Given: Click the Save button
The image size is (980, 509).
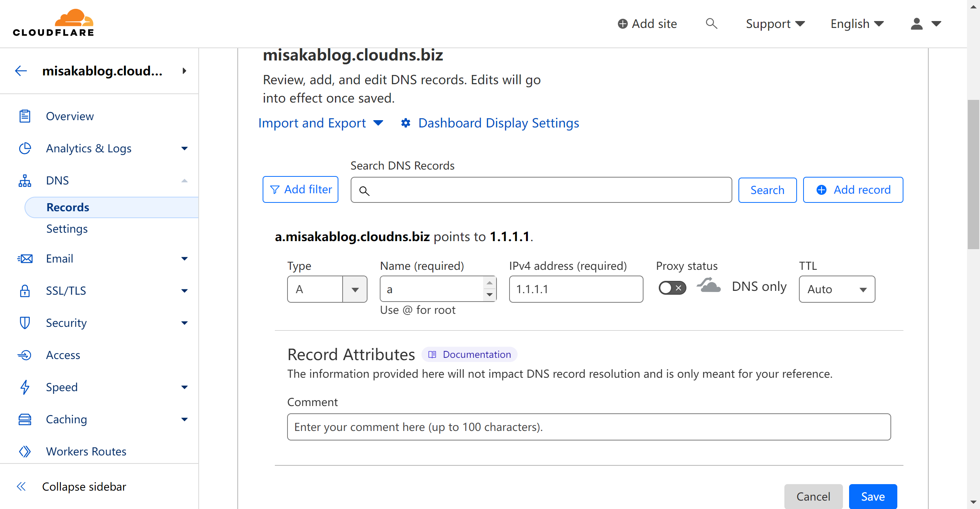Looking at the screenshot, I should pyautogui.click(x=873, y=496).
